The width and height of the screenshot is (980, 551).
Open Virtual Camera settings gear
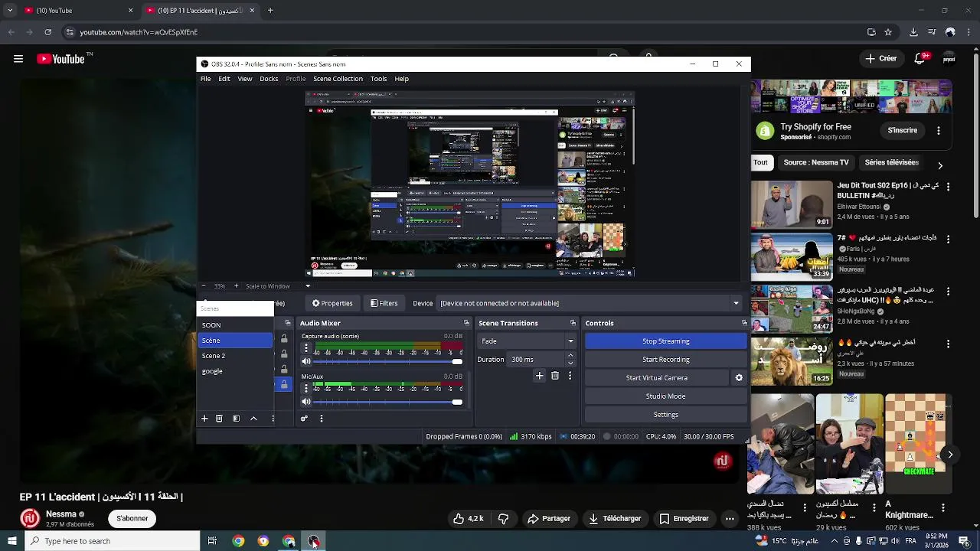click(x=739, y=378)
